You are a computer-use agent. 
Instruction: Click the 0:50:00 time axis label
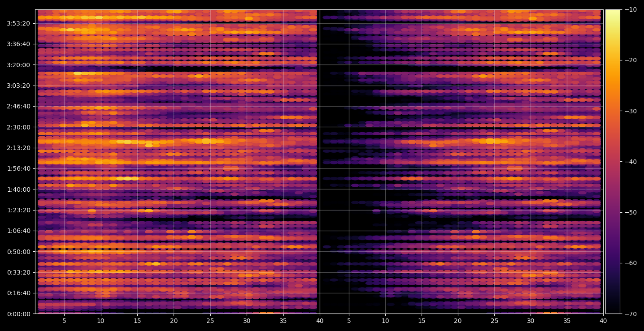click(18, 251)
